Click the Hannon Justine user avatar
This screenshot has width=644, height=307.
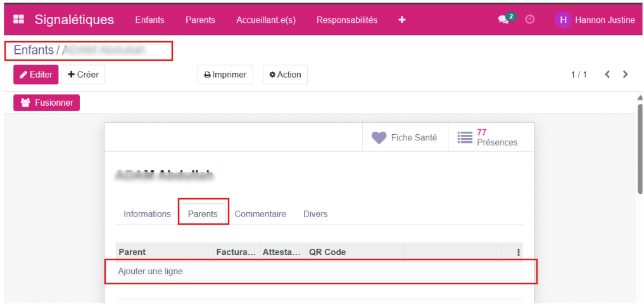tap(562, 20)
